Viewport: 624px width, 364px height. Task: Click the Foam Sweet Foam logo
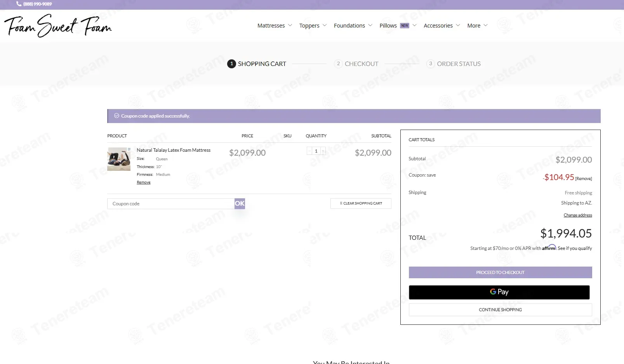point(58,26)
